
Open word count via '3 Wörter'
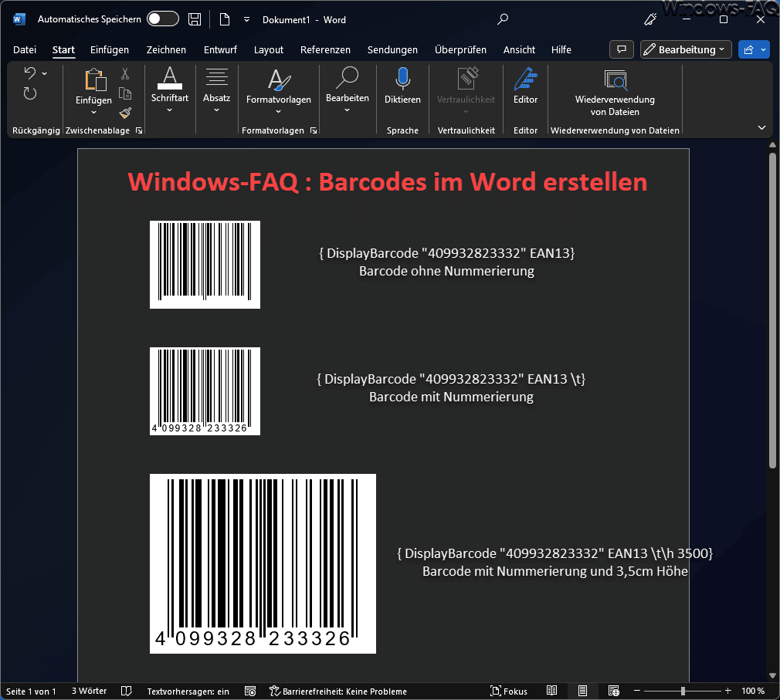[x=89, y=692]
